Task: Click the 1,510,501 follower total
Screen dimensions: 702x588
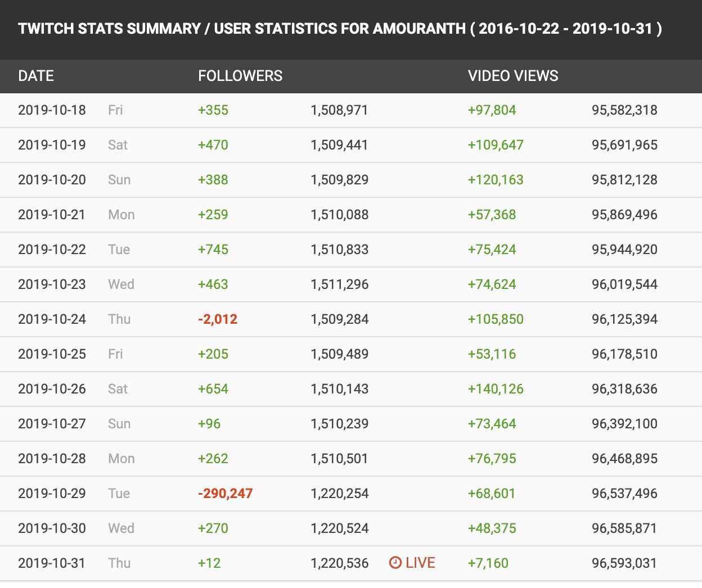Action: tap(339, 459)
